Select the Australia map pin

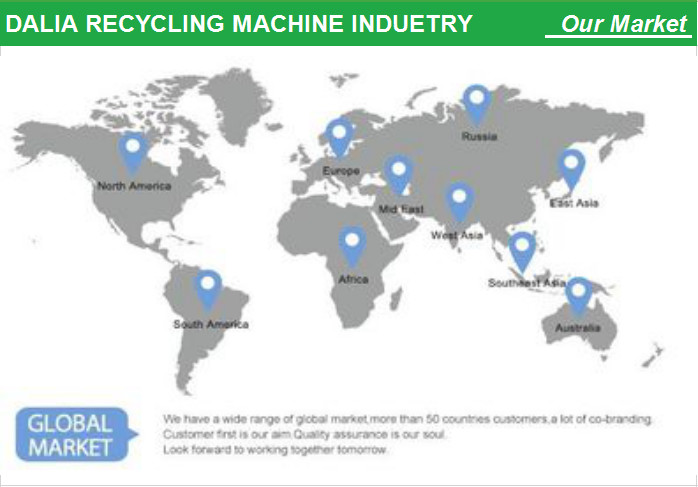578,295
